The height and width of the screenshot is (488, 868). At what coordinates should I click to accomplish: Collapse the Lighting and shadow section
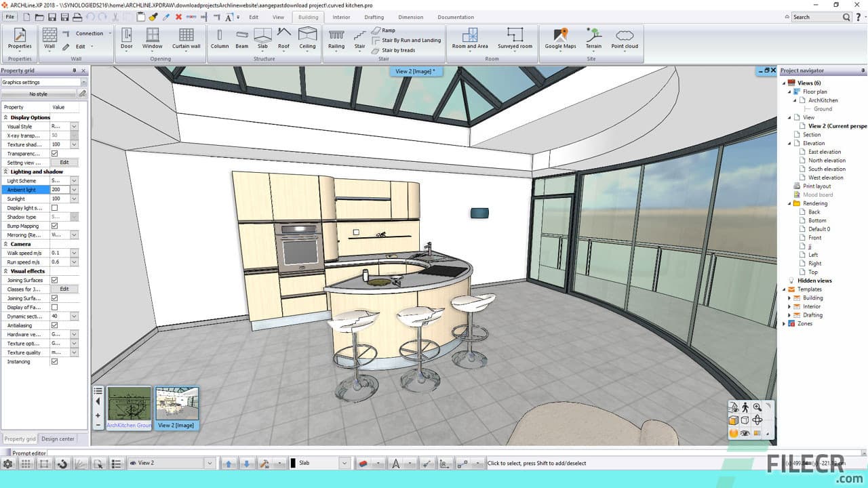point(5,171)
